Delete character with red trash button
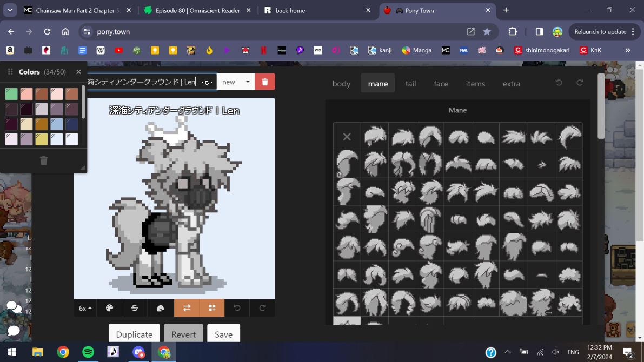The height and width of the screenshot is (362, 644). [x=265, y=82]
